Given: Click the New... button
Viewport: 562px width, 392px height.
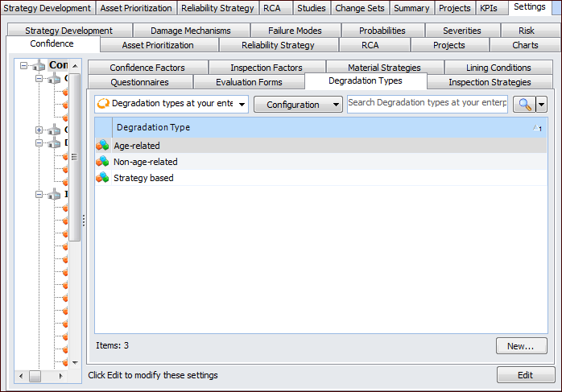Looking at the screenshot, I should click(x=522, y=346).
